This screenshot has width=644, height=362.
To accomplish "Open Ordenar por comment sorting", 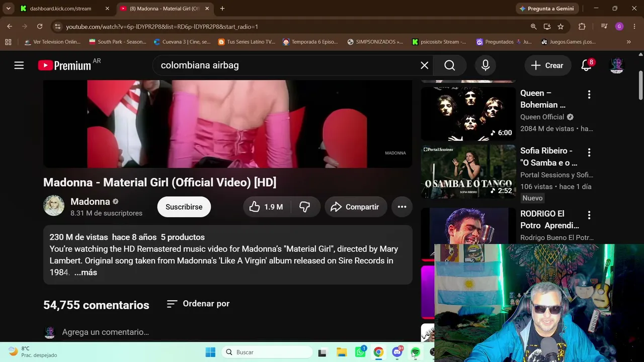I will [198, 304].
